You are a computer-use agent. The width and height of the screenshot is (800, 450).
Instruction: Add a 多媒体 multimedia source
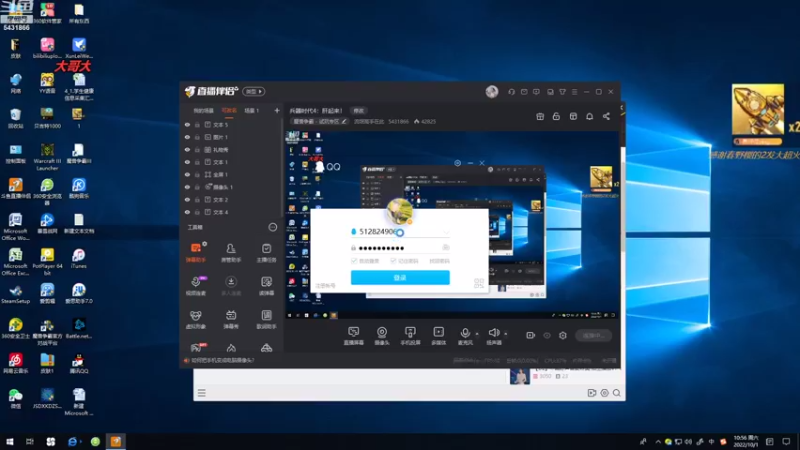(438, 336)
